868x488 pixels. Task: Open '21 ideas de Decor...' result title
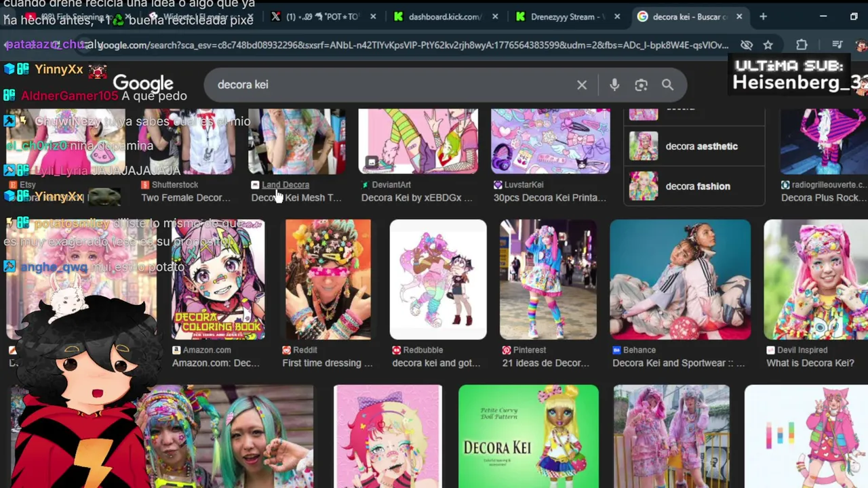click(x=545, y=363)
